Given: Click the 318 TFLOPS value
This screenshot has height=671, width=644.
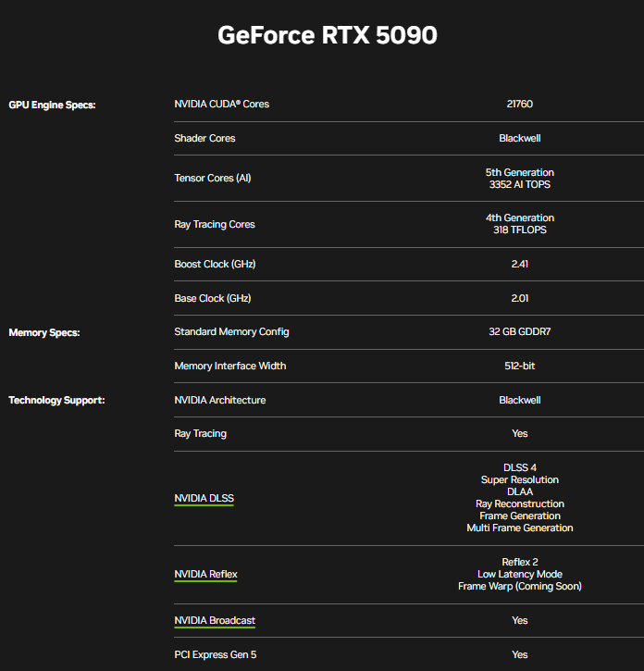Looking at the screenshot, I should point(519,230).
